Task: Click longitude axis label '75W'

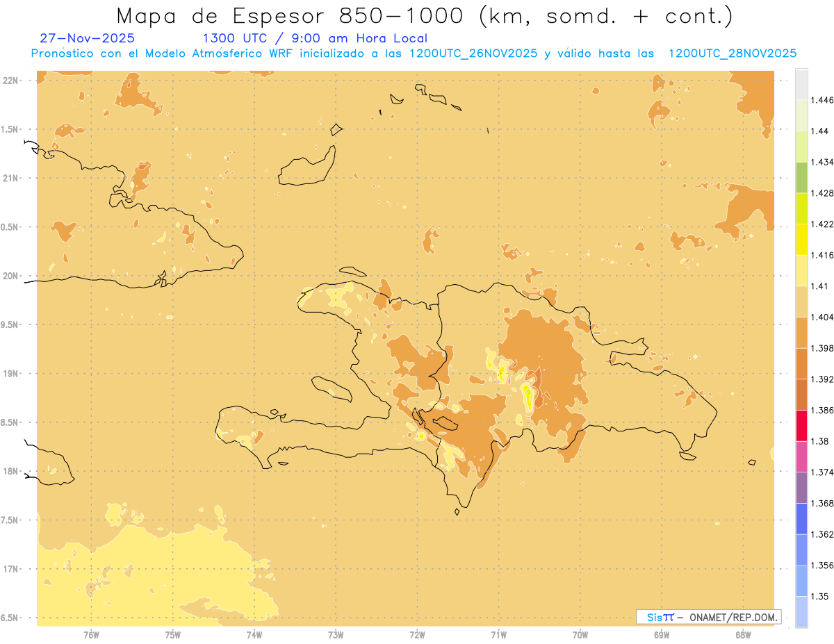Action: tap(172, 634)
